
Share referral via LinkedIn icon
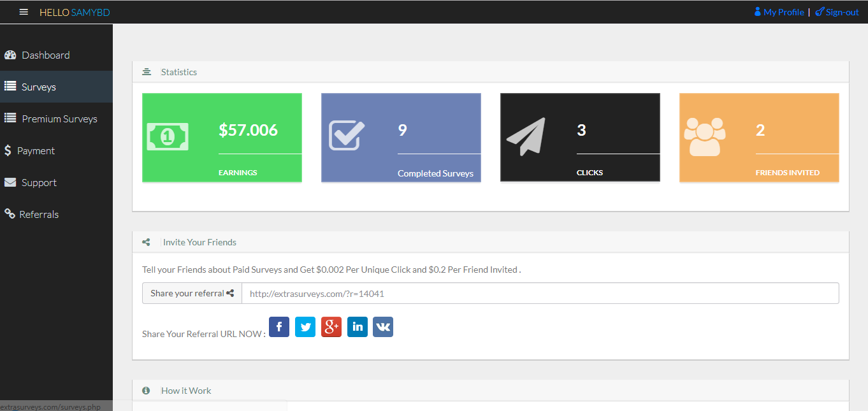pos(358,327)
